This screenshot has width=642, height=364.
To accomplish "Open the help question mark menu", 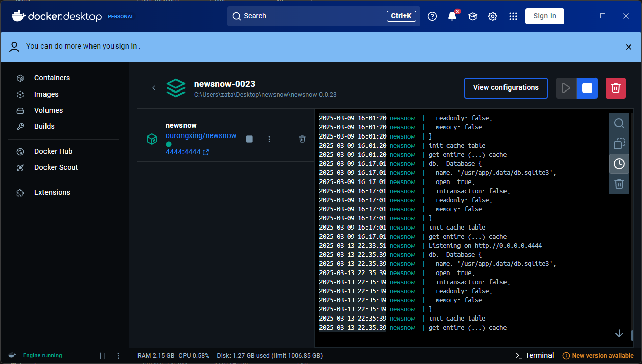I will [x=432, y=16].
